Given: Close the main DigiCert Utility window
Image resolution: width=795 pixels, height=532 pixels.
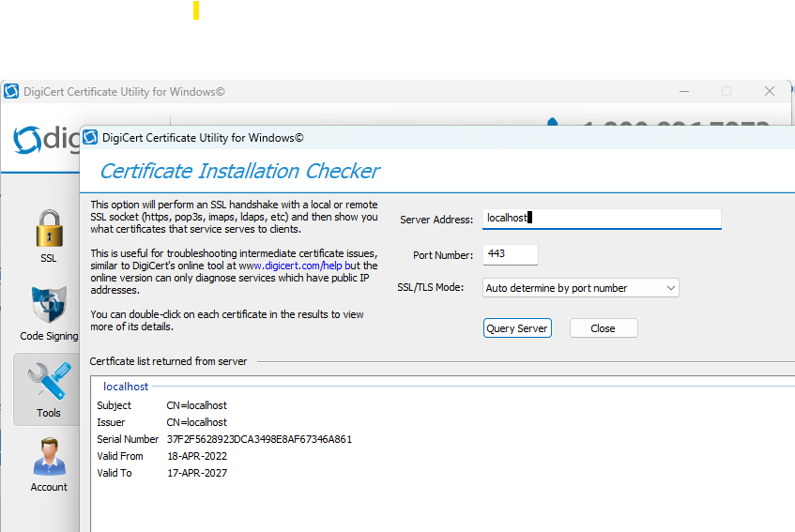Looking at the screenshot, I should point(769,91).
